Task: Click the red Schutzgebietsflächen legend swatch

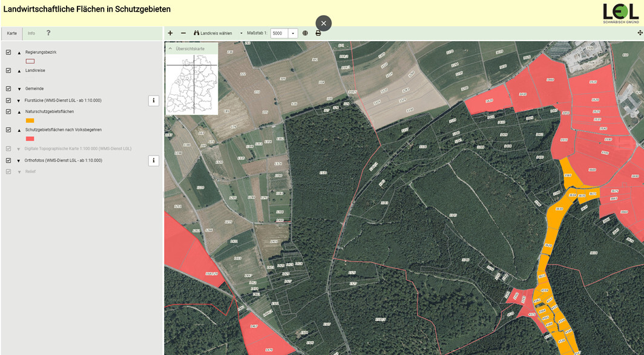Action: point(30,138)
